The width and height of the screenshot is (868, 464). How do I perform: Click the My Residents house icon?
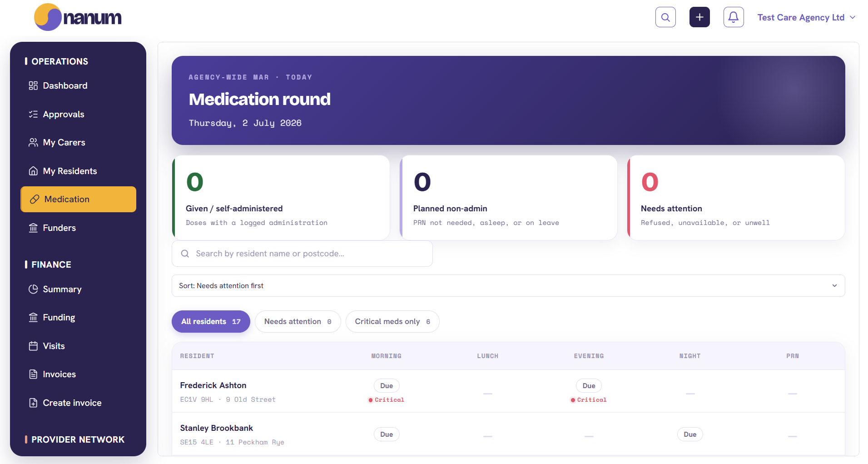[33, 171]
